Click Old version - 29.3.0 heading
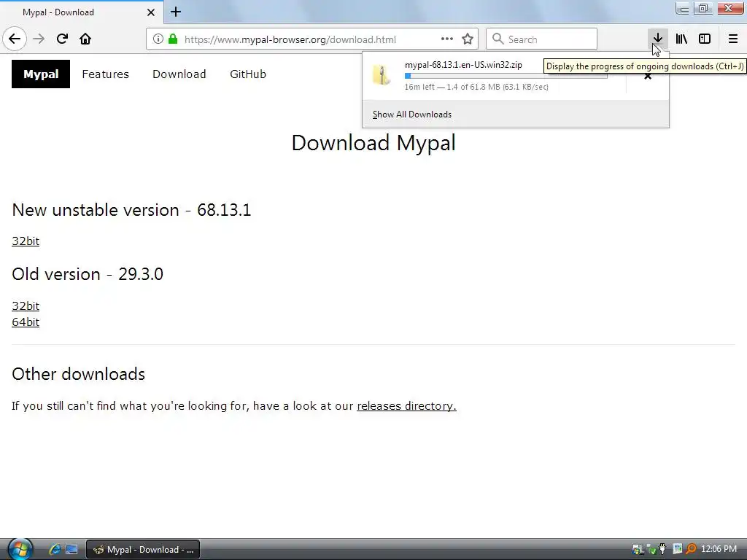The height and width of the screenshot is (560, 747). click(88, 274)
